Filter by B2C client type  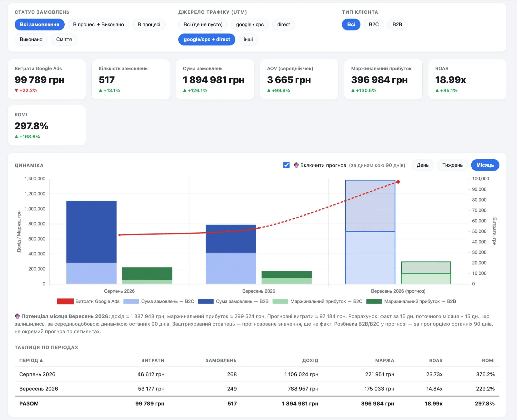point(374,24)
